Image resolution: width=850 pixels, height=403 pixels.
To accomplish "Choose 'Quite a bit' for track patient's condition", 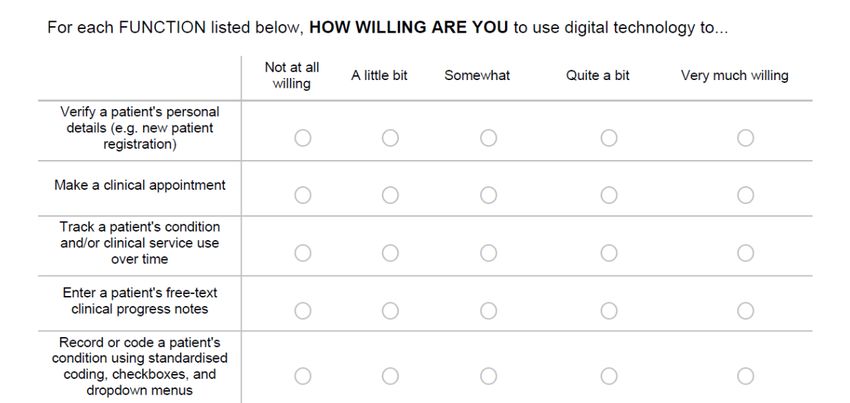I will [x=609, y=253].
